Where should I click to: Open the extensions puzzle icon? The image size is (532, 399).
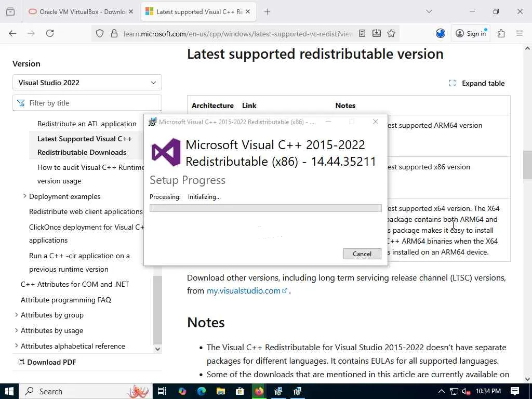pyautogui.click(x=501, y=33)
